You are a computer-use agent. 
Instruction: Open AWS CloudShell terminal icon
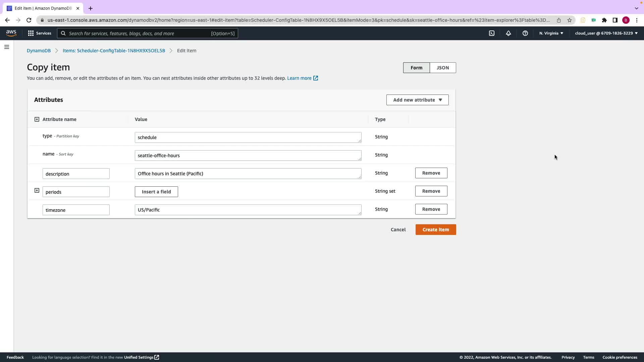[492, 33]
